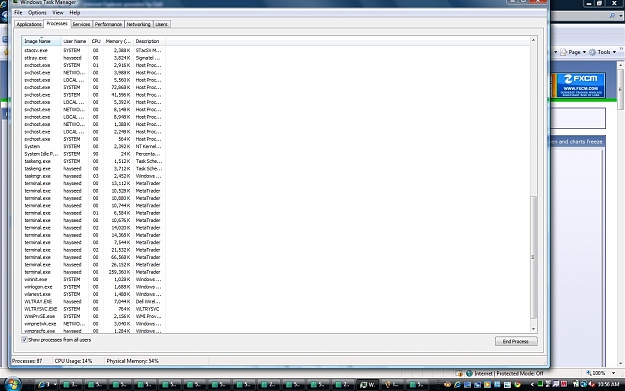Switch to the Applications tab

29,24
